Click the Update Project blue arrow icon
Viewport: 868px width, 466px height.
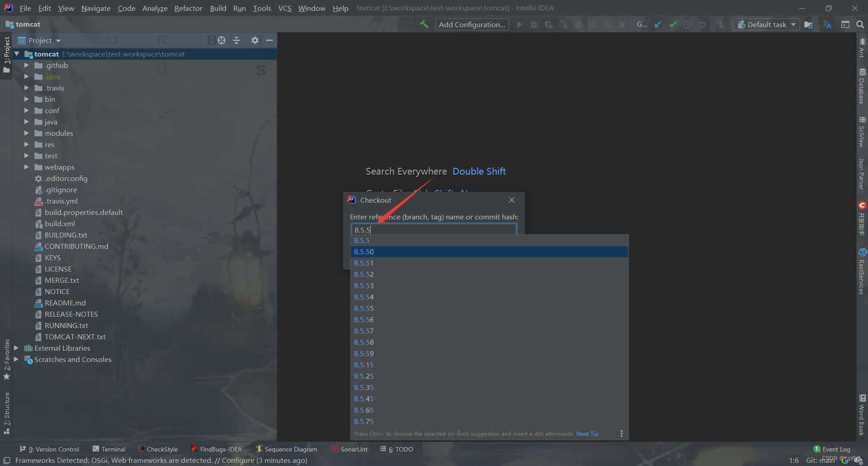pos(658,24)
